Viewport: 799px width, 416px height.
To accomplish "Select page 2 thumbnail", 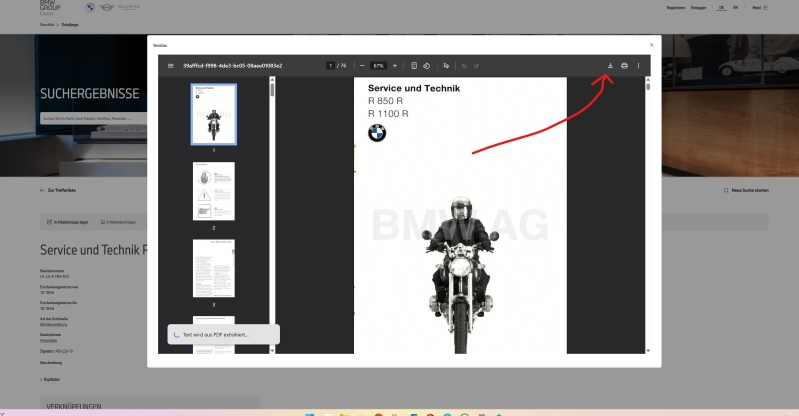I will click(214, 191).
